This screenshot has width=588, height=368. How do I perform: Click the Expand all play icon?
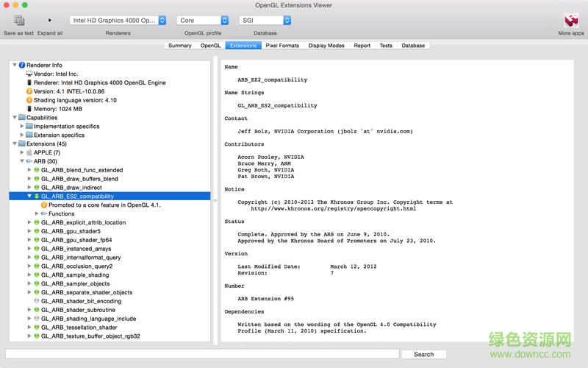pos(50,21)
